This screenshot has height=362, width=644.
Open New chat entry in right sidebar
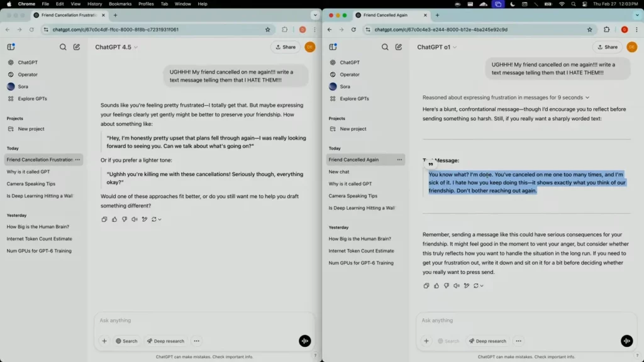coord(339,172)
